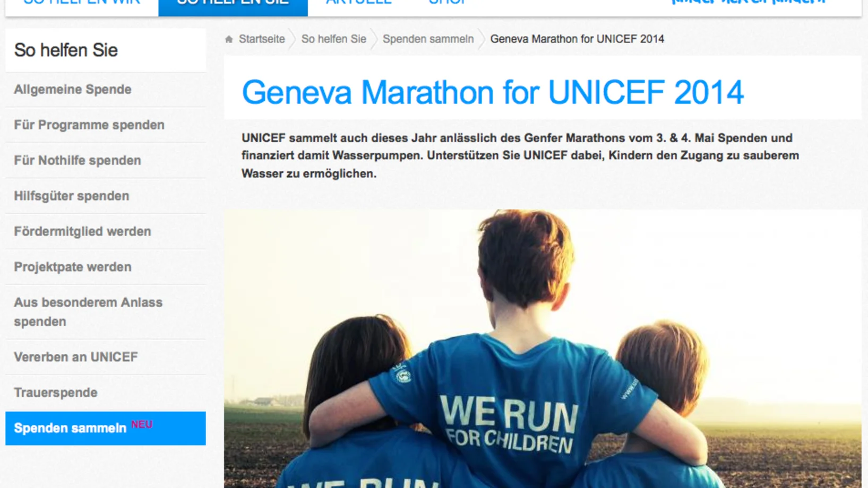Select active SO HELFEN SIE tab
The image size is (868, 488).
pyautogui.click(x=233, y=5)
